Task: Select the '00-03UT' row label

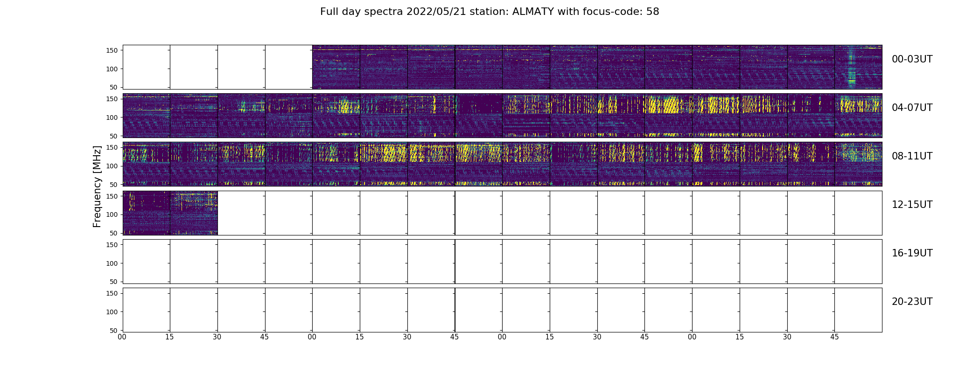Action: point(912,59)
